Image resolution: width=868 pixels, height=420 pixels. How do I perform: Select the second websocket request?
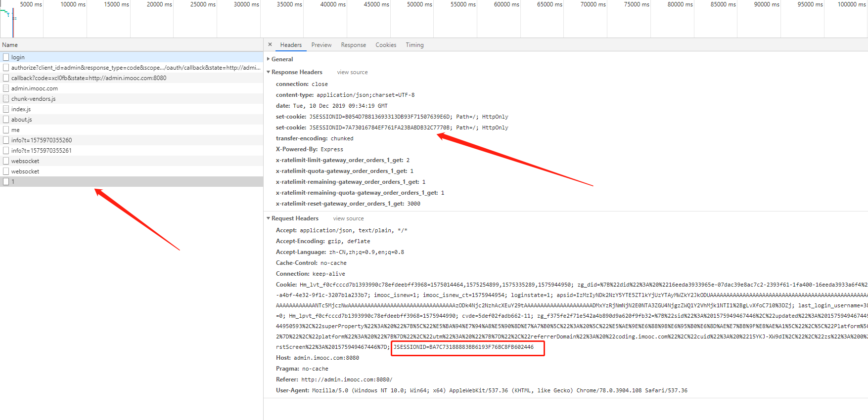132,171
